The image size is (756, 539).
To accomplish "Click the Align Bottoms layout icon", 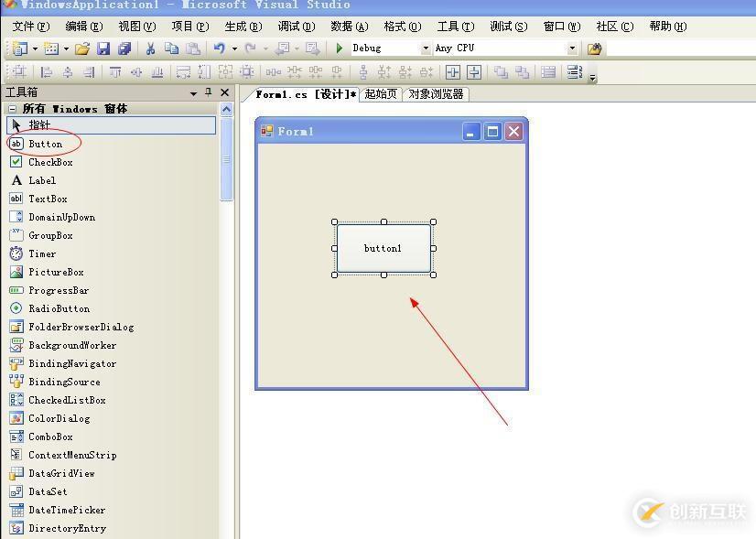I will point(157,72).
